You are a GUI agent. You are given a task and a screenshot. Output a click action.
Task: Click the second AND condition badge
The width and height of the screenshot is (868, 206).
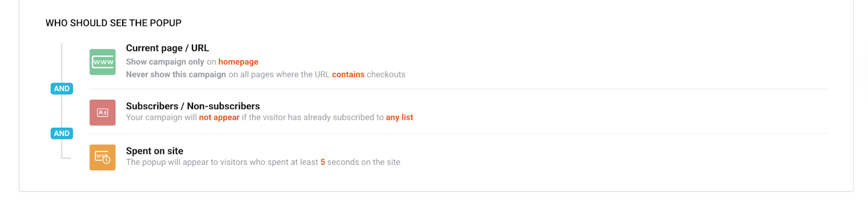tap(62, 133)
